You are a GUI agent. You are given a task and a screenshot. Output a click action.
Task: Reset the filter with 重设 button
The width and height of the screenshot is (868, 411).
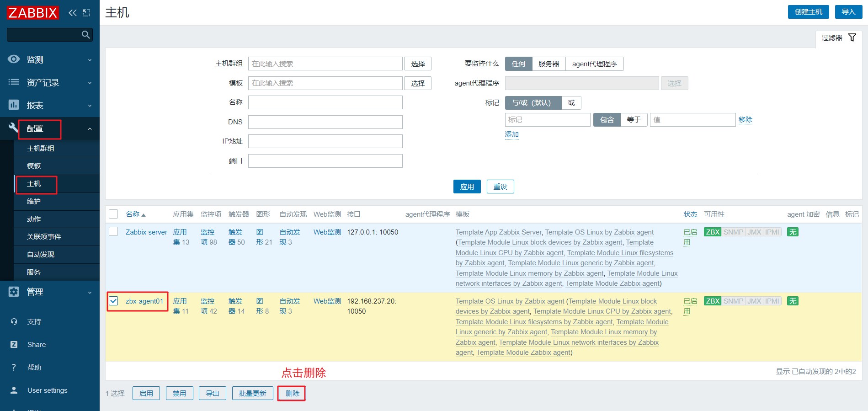500,187
